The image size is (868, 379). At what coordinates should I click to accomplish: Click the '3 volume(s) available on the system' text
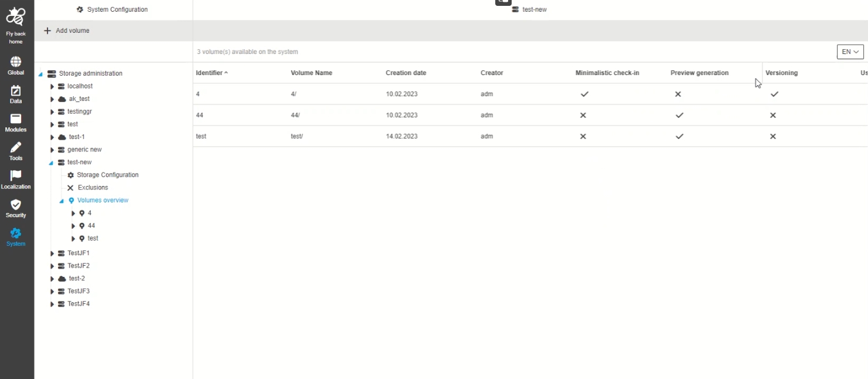(247, 52)
